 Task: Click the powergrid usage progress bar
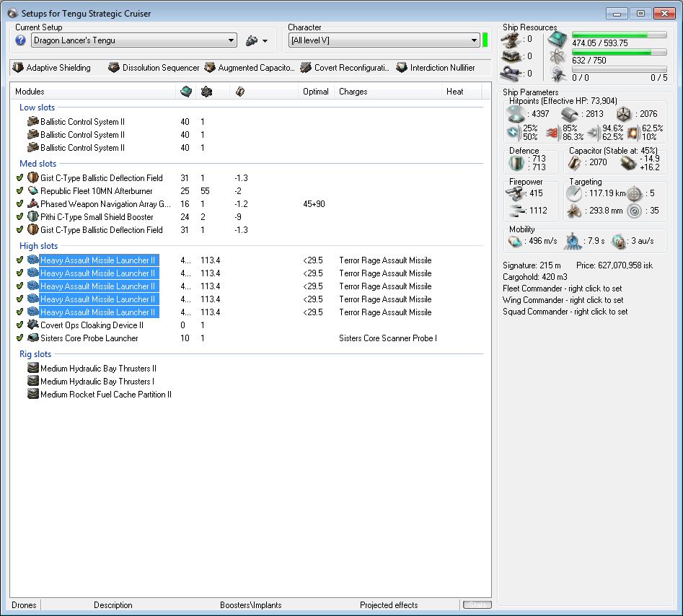(619, 52)
